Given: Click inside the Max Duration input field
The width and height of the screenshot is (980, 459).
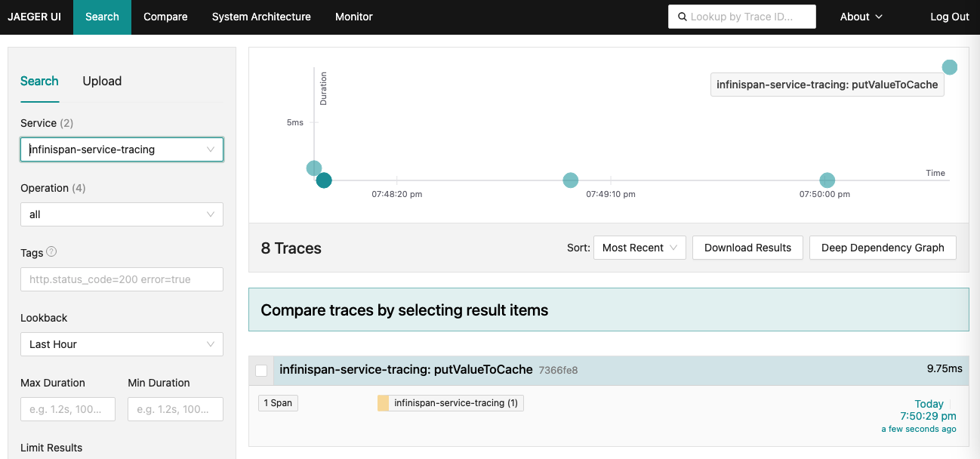Looking at the screenshot, I should coord(67,408).
